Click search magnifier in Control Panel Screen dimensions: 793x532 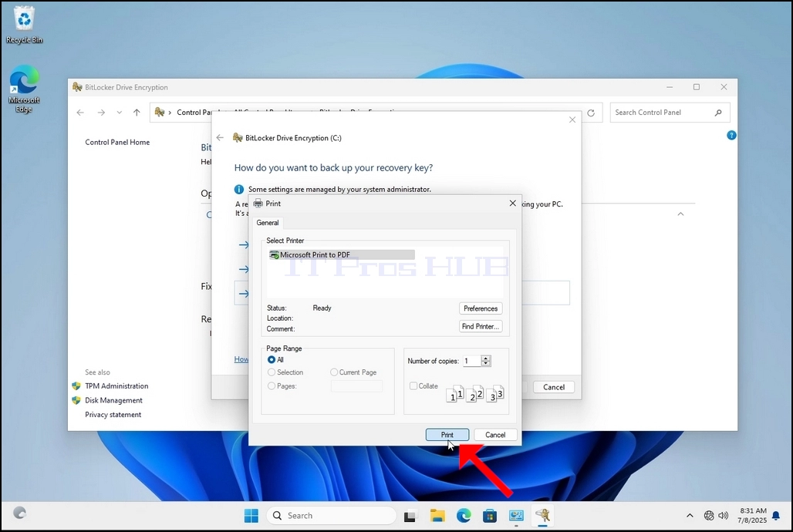[718, 113]
